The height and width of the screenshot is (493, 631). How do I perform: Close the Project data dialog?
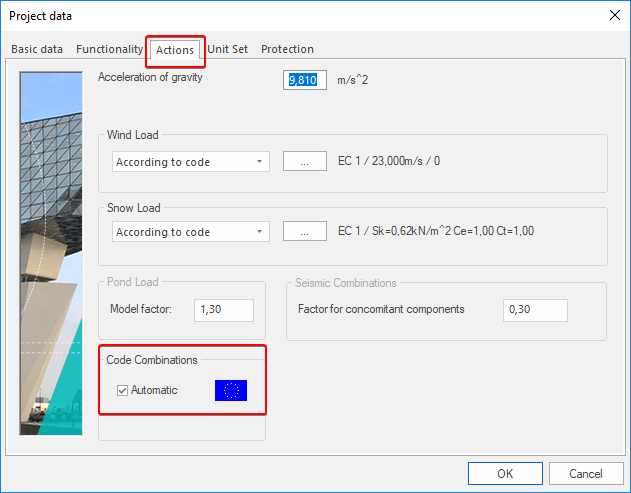coord(615,15)
